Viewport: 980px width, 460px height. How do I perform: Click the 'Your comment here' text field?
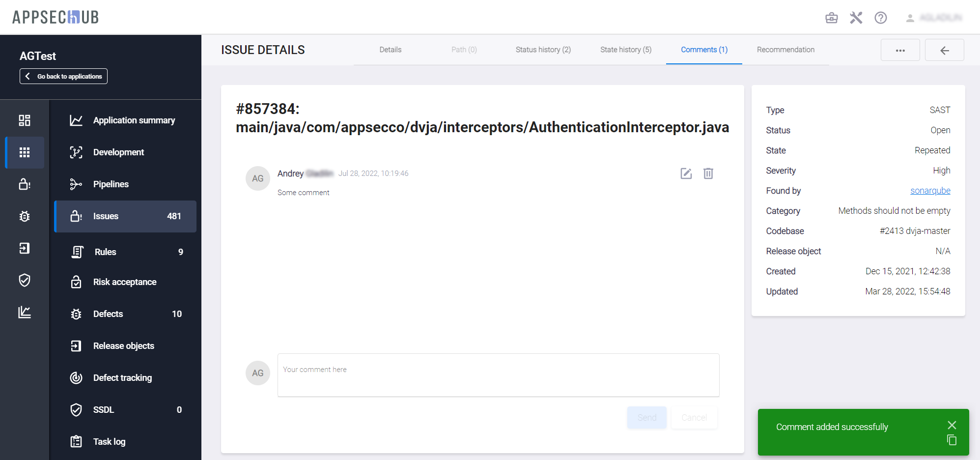(498, 375)
